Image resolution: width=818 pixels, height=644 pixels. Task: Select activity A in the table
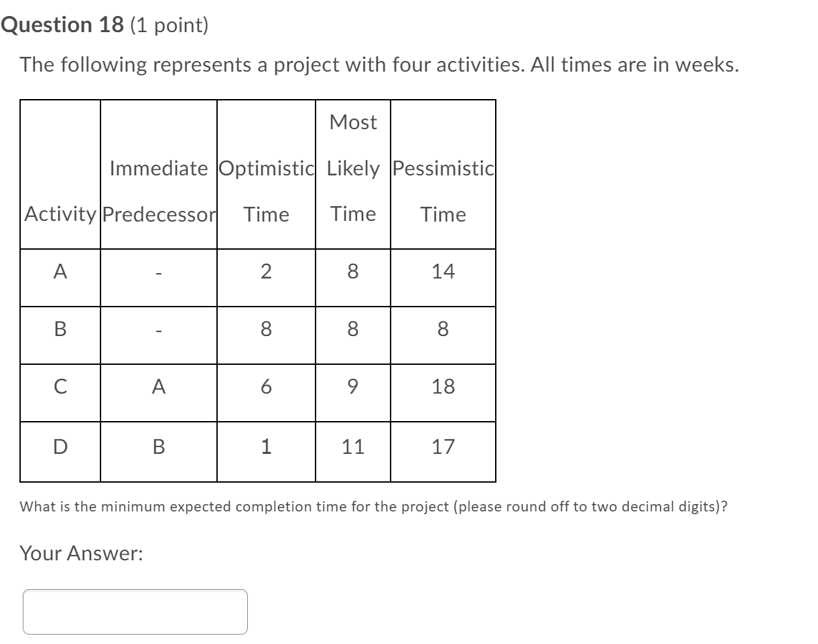tap(60, 271)
